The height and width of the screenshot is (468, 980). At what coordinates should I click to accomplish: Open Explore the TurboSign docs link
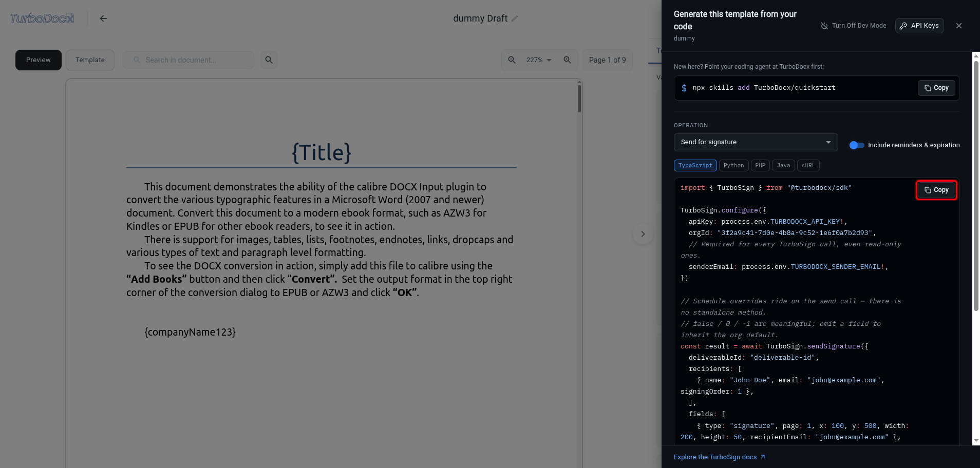pyautogui.click(x=719, y=457)
